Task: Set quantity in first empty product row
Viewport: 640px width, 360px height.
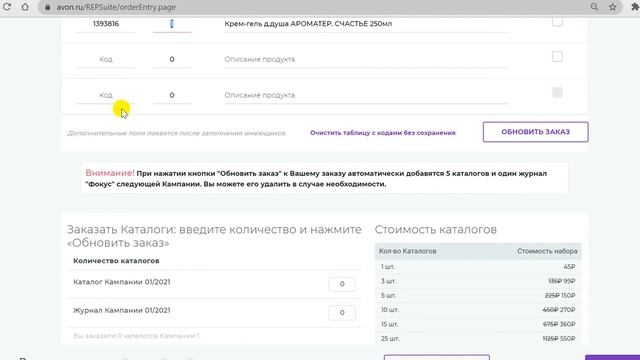Action: click(172, 59)
